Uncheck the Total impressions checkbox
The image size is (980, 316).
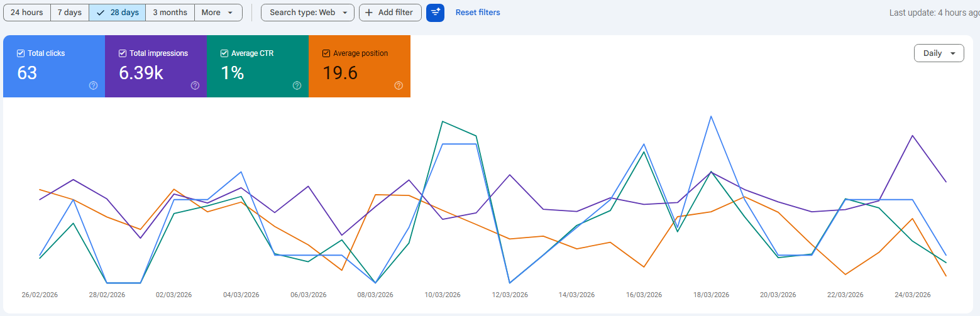click(123, 53)
